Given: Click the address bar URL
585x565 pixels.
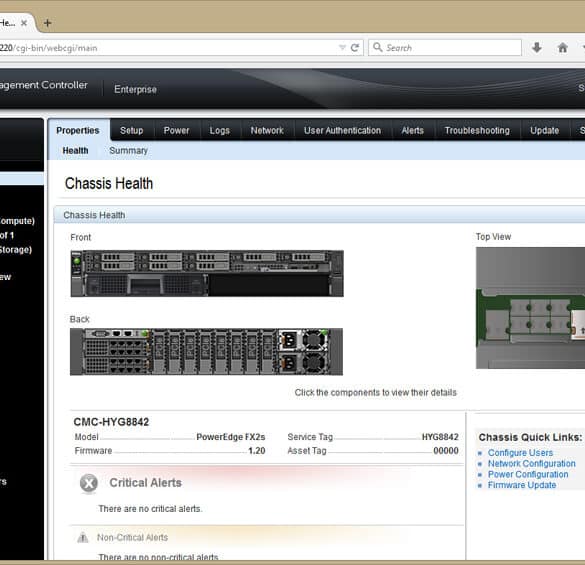Looking at the screenshot, I should 49,48.
